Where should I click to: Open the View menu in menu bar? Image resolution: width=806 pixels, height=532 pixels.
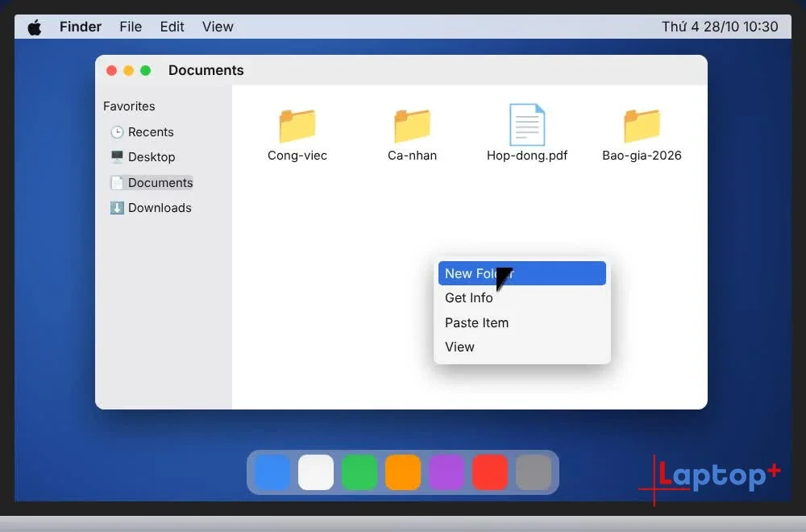218,27
